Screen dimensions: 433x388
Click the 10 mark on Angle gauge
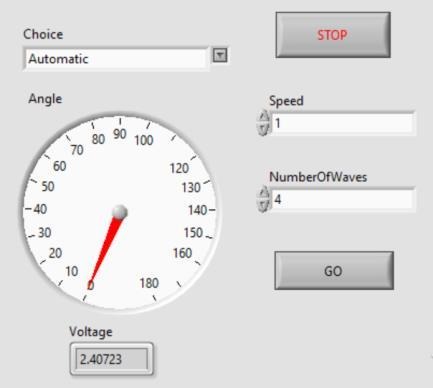pos(72,271)
